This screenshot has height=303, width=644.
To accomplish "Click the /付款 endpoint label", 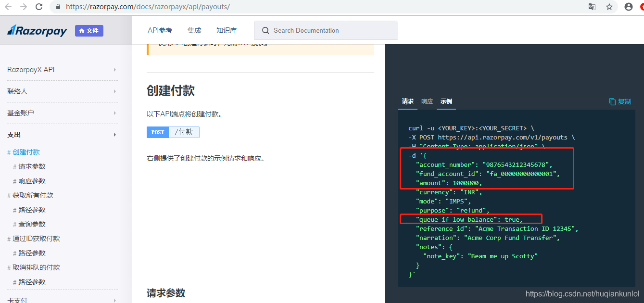I will 184,132.
